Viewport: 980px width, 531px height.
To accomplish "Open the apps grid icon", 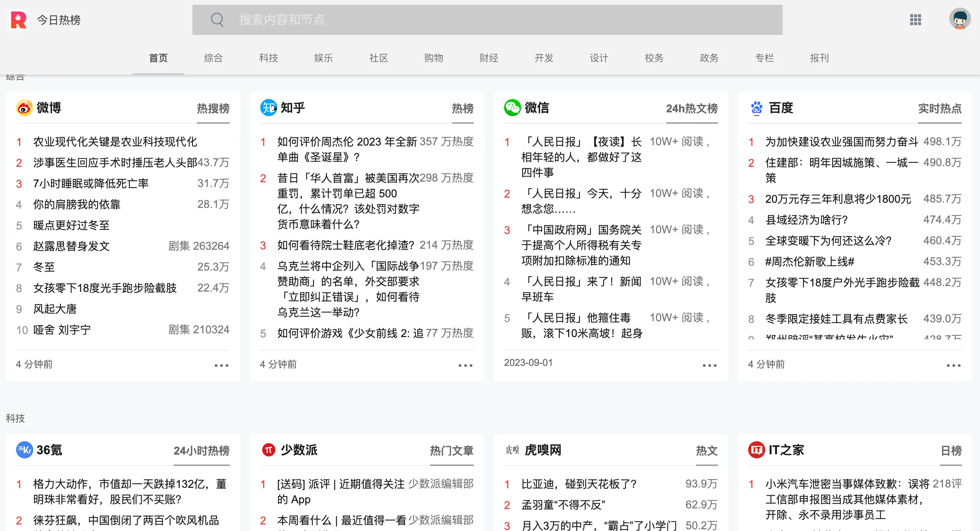I will (x=915, y=20).
